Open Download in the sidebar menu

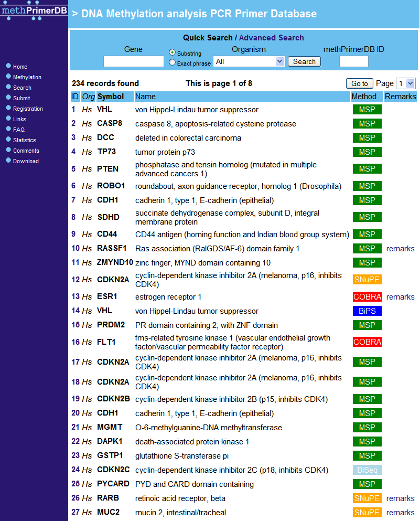tap(26, 161)
